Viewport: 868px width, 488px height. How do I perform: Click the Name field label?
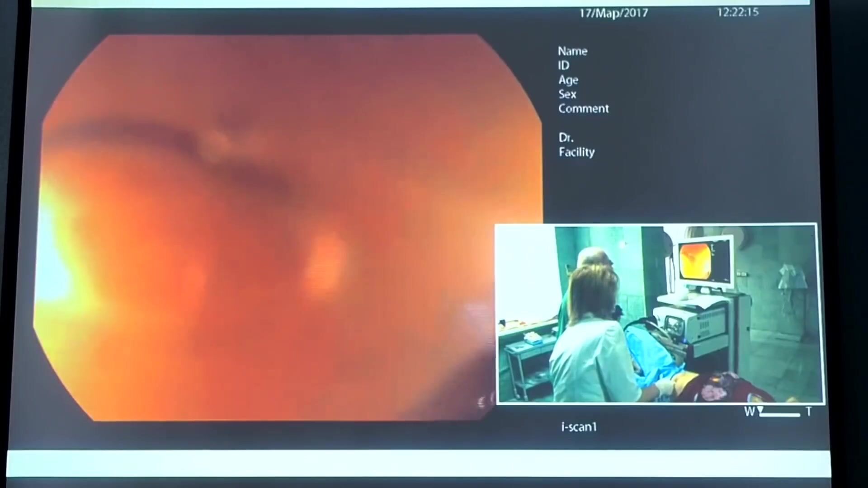572,51
